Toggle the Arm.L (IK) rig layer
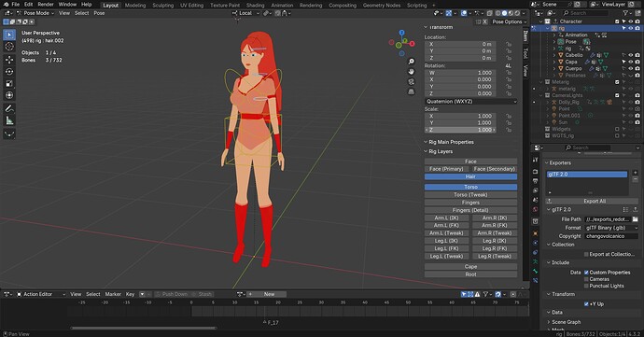The height and width of the screenshot is (337, 644). [x=446, y=218]
